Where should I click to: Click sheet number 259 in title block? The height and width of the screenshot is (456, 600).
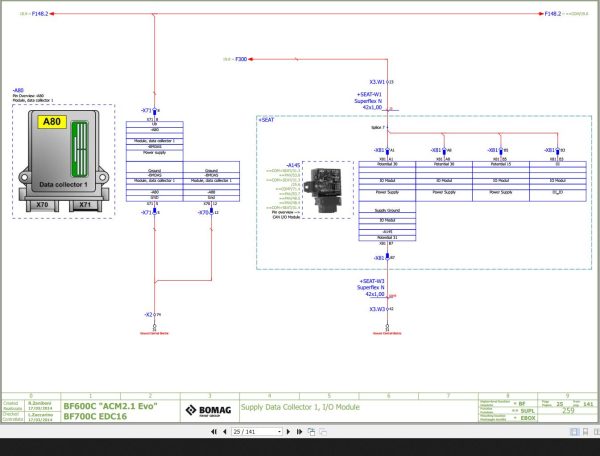tap(568, 410)
